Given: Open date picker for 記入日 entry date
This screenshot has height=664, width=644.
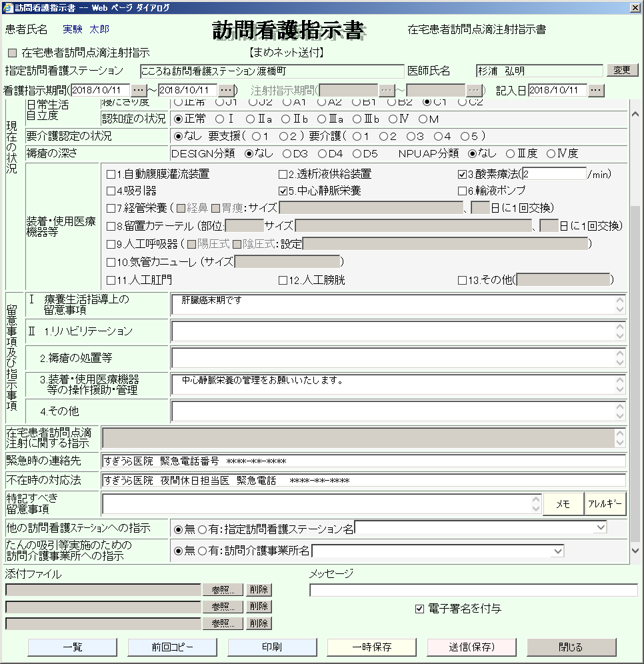Looking at the screenshot, I should tap(596, 90).
